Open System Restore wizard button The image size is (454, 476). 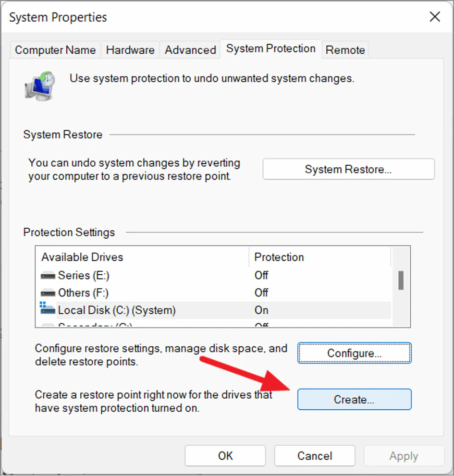348,169
